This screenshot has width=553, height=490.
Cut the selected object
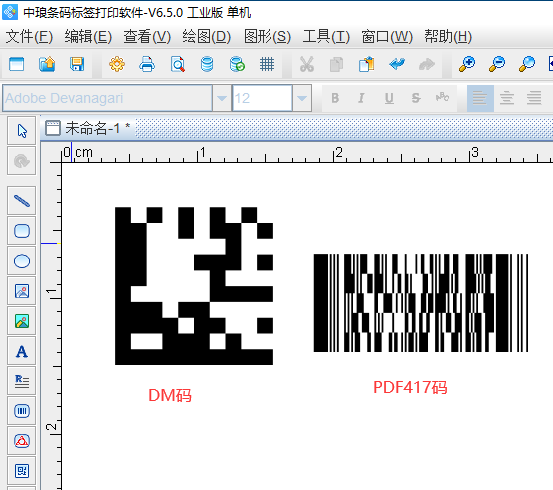(x=307, y=64)
